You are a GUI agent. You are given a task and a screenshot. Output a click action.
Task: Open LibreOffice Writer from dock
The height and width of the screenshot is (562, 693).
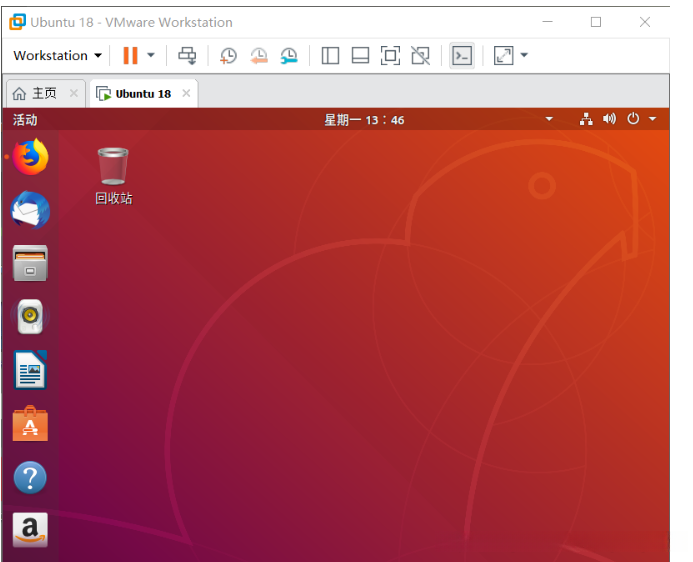(x=30, y=370)
